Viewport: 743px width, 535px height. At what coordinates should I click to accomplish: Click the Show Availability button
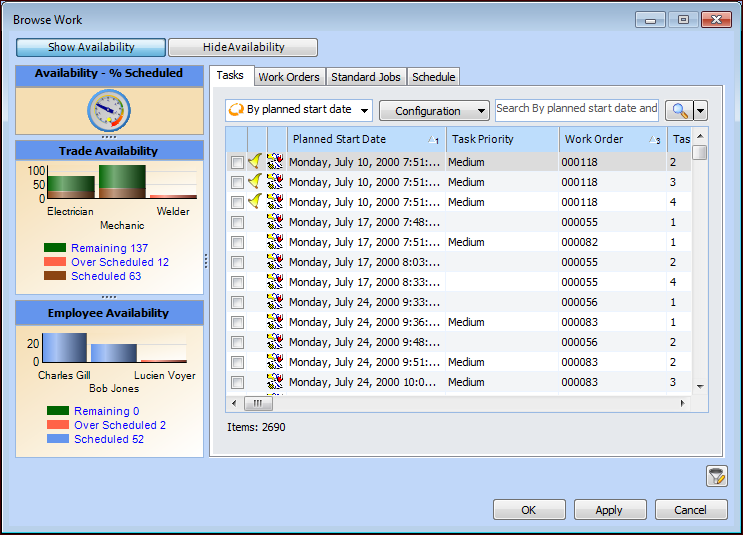point(91,47)
